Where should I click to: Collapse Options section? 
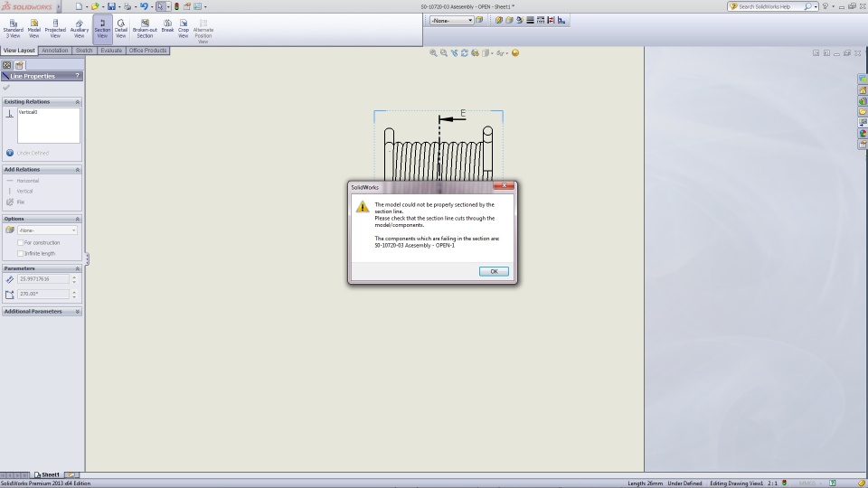(x=78, y=219)
